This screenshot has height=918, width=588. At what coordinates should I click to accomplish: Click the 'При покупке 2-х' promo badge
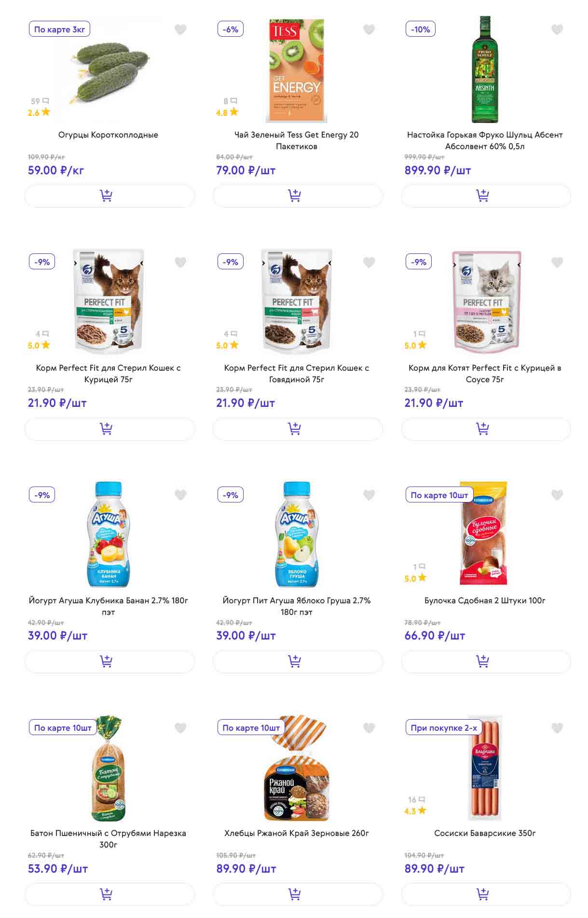point(444,728)
